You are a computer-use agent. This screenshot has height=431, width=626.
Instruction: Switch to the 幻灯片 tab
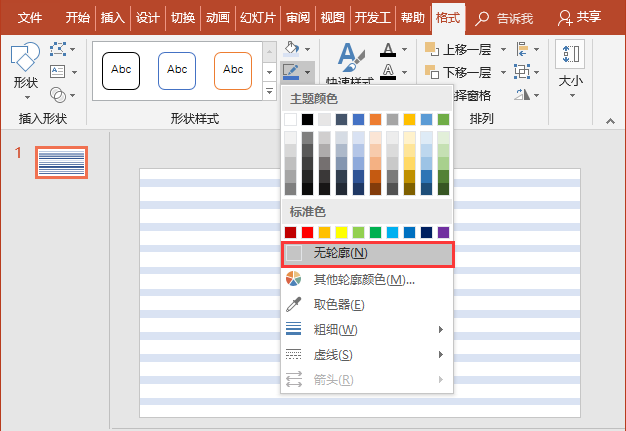pos(258,18)
